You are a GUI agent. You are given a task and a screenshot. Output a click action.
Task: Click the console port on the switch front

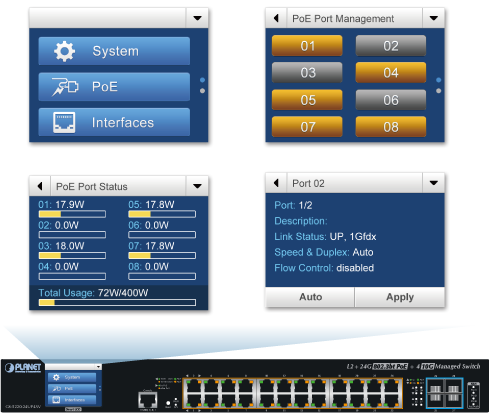coord(148,399)
